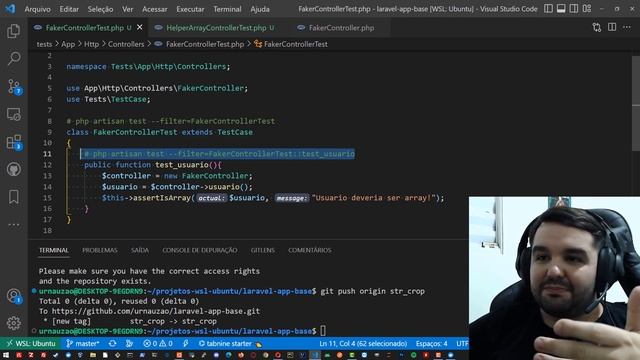Click the FakerController import on line 5

210,88
